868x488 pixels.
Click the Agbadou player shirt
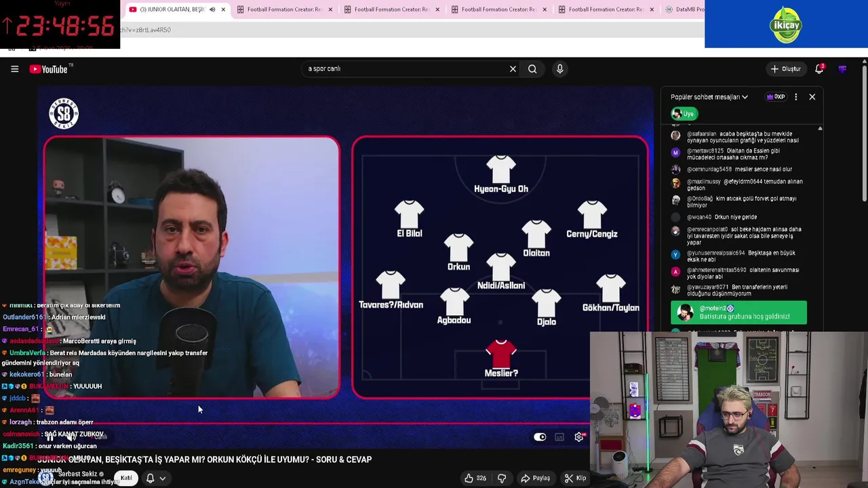[x=454, y=301]
